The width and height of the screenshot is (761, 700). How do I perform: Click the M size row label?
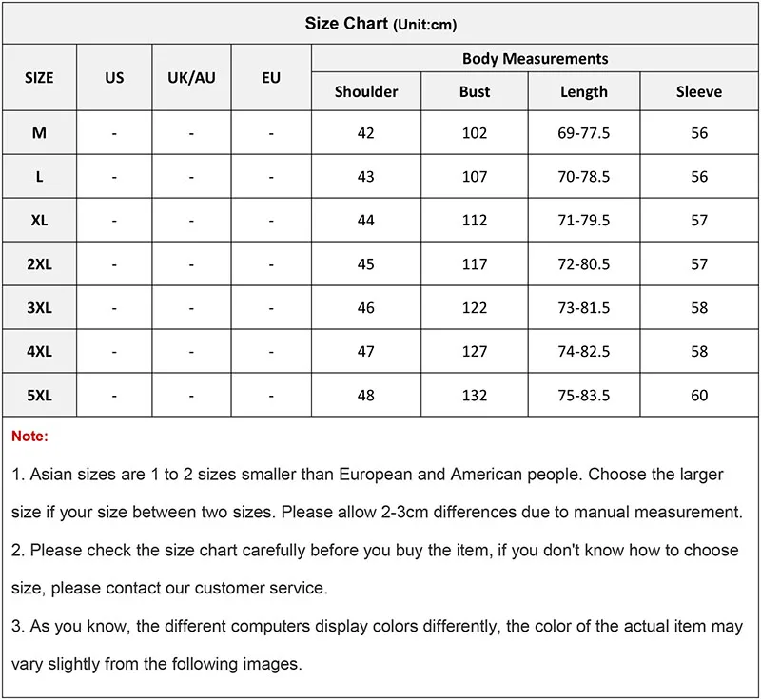coord(39,132)
